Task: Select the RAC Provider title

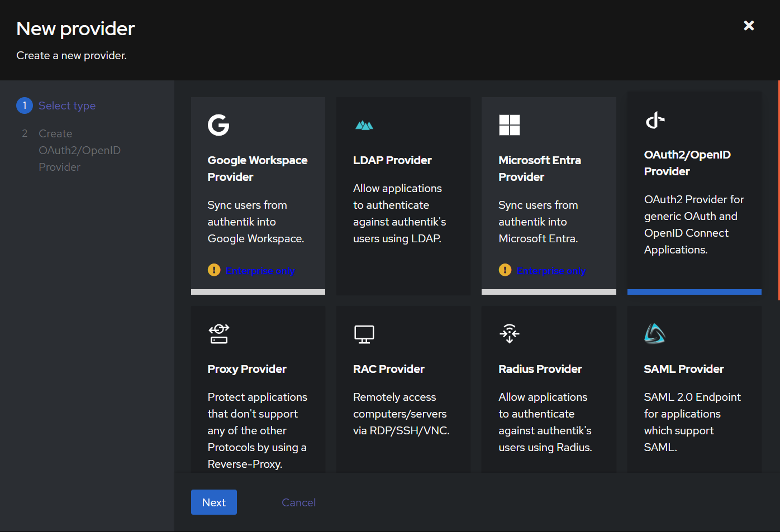Action: (389, 369)
